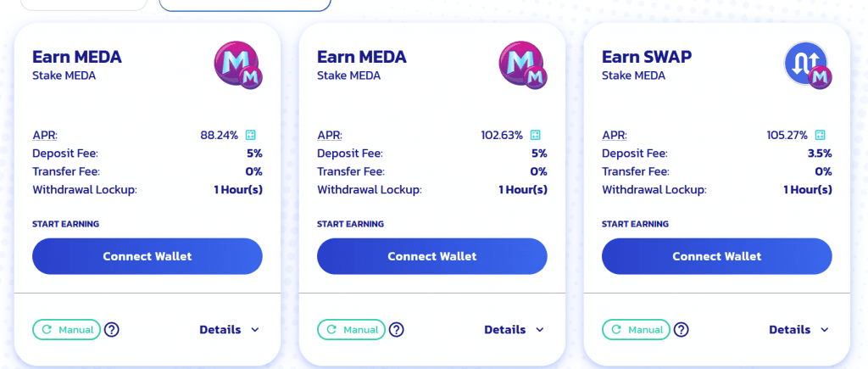Click the MEDA token logo in first card
Screen dimensions: 868x369
pos(238,65)
